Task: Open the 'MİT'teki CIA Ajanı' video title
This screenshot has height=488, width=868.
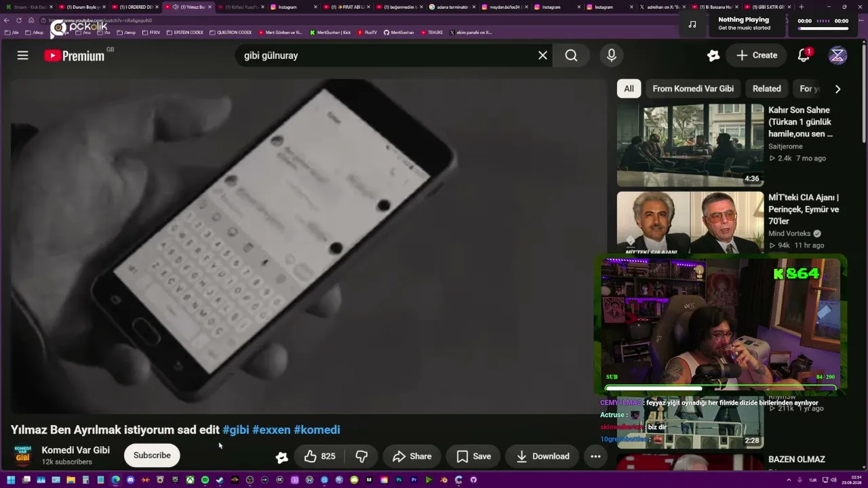Action: click(804, 209)
